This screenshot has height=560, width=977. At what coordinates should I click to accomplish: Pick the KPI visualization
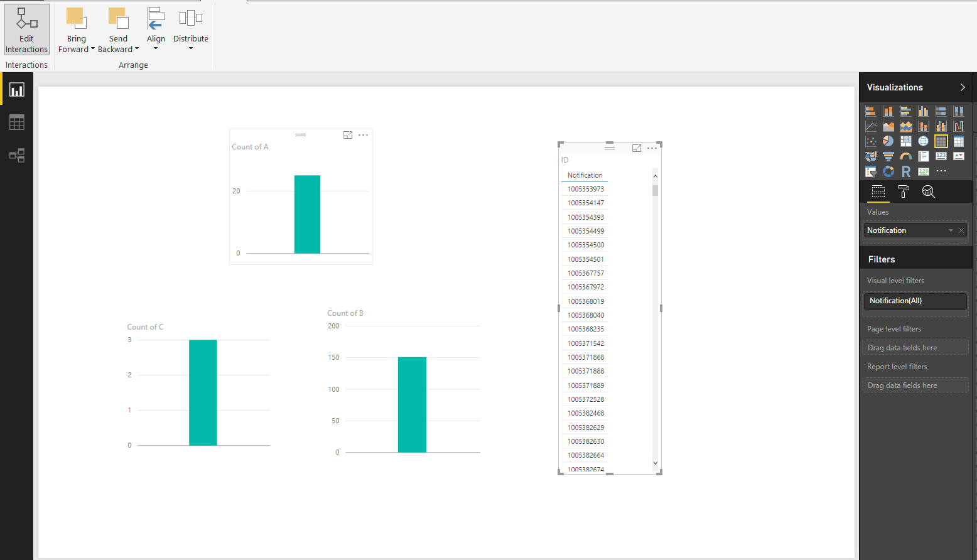(959, 156)
